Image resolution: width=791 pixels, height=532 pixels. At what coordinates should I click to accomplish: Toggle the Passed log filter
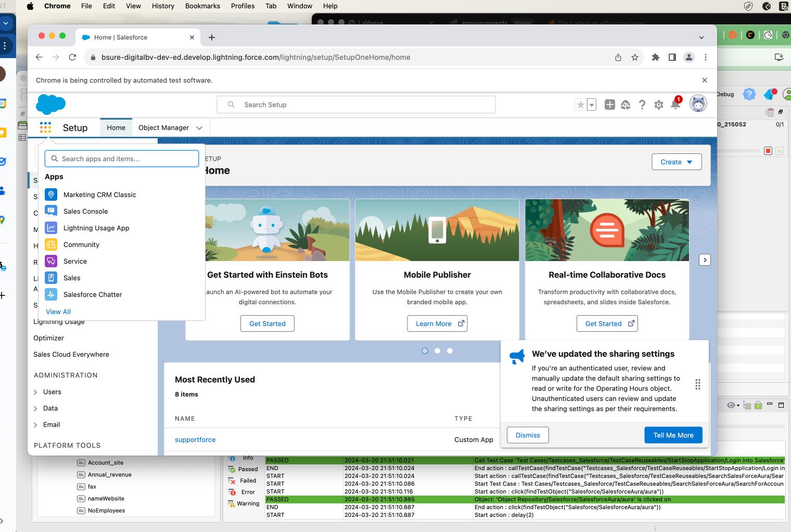pos(243,469)
